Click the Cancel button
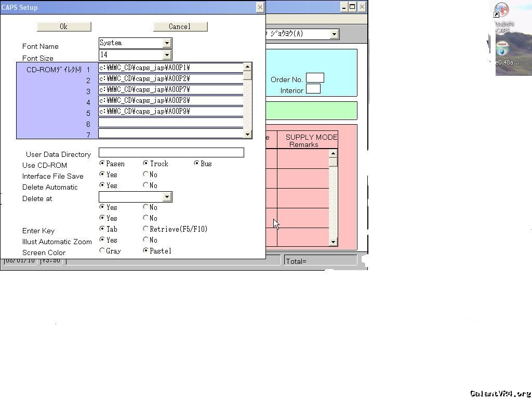 [180, 26]
